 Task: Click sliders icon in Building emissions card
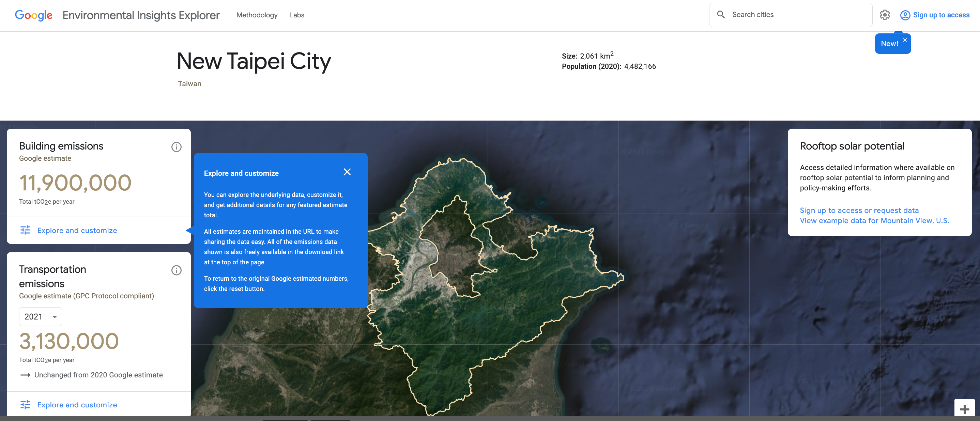click(x=25, y=230)
